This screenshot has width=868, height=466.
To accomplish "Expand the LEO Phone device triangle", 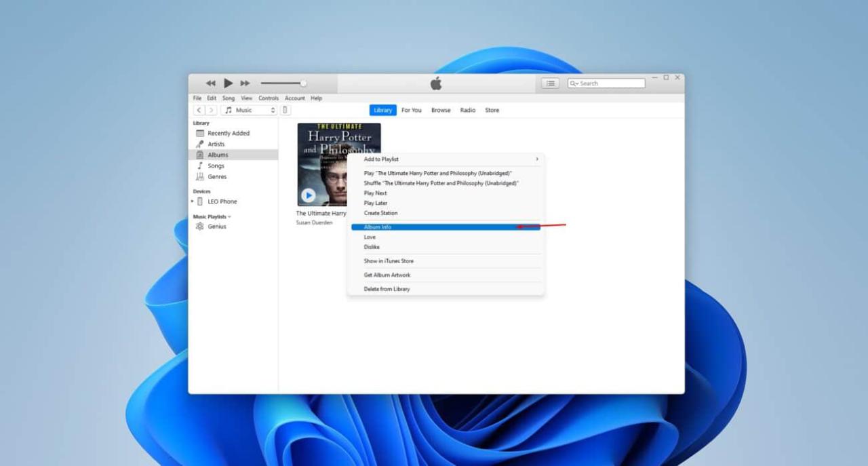I will [193, 201].
